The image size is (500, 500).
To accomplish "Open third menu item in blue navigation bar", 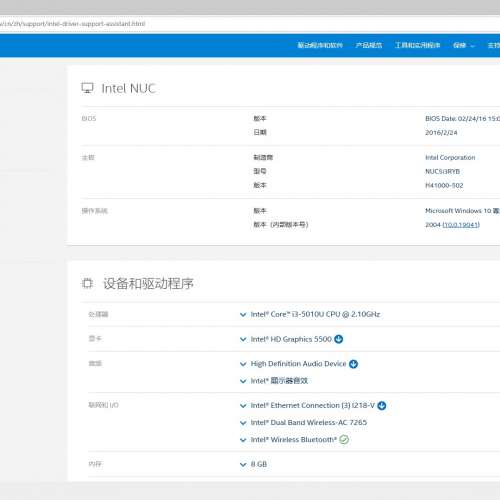I will point(417,45).
